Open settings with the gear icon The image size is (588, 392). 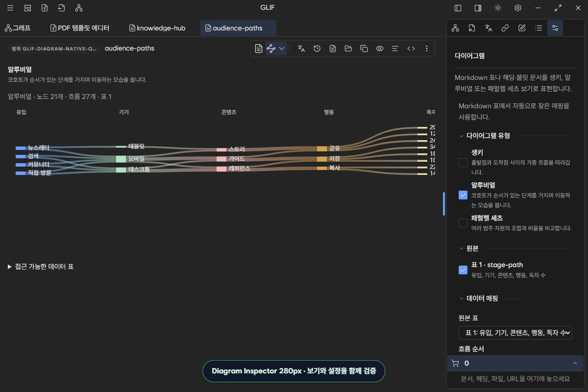(x=518, y=8)
